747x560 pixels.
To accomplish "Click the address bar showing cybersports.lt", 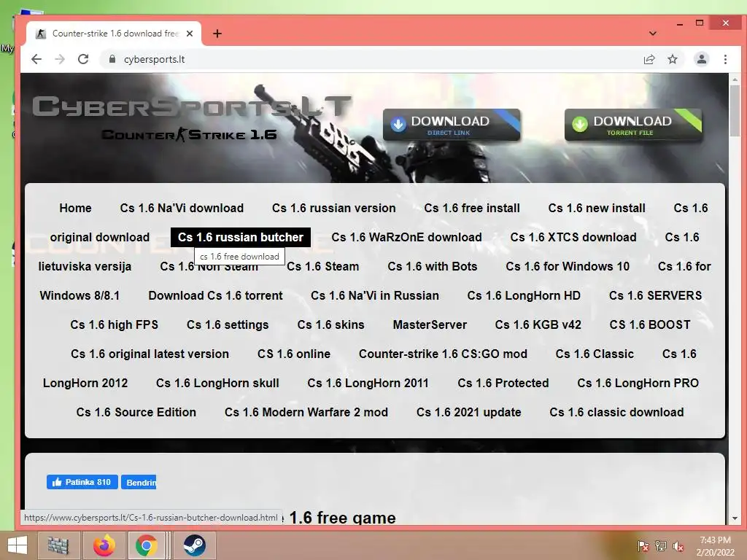I will (371, 59).
